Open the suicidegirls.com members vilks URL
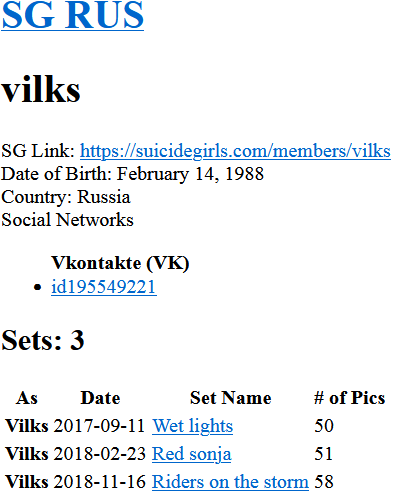 pos(235,151)
